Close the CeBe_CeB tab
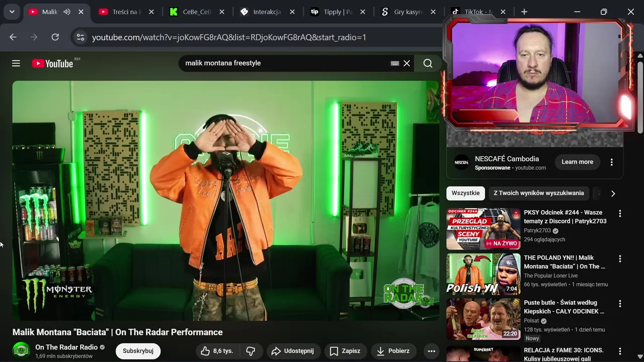Viewport: 644px width, 362px height. tap(222, 12)
